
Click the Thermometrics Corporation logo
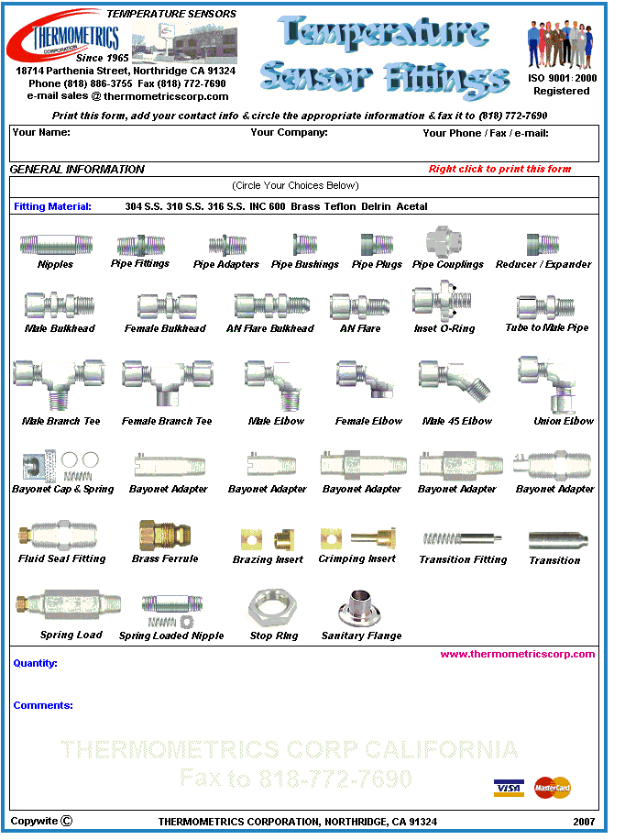coord(62,39)
